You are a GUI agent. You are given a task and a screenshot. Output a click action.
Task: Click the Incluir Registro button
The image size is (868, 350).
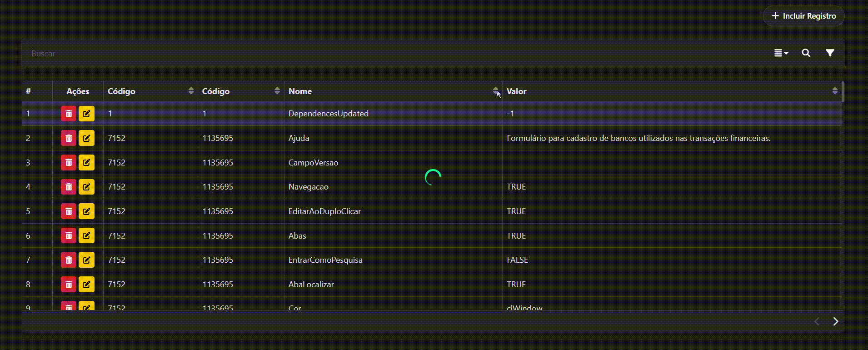click(x=803, y=16)
